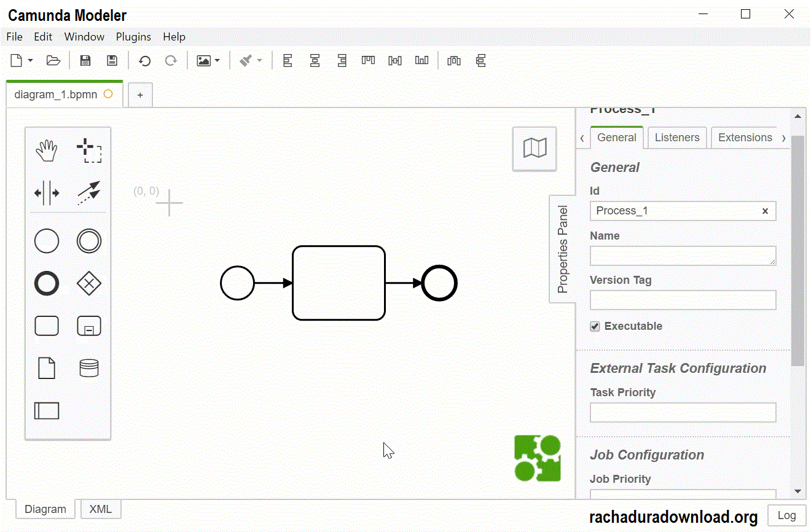The image size is (811, 532).
Task: Click the undo icon
Action: tap(145, 61)
